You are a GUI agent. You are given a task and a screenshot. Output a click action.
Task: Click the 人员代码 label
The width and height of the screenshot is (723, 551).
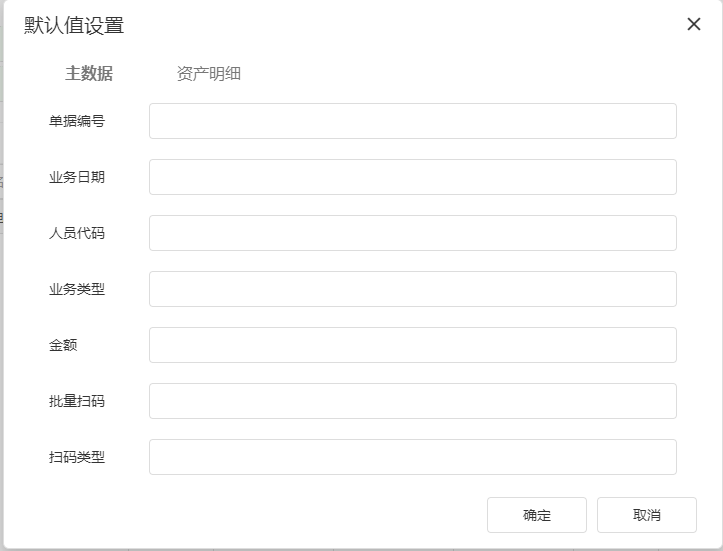click(77, 233)
